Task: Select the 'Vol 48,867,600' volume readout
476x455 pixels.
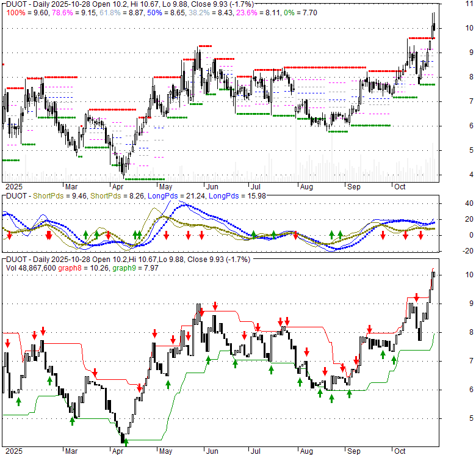Action: click(x=31, y=268)
